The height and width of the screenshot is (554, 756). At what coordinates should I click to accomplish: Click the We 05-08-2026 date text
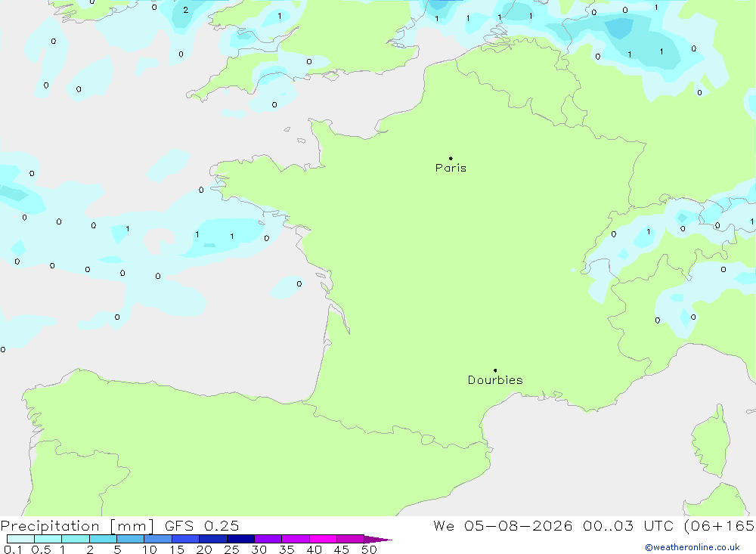(503, 526)
